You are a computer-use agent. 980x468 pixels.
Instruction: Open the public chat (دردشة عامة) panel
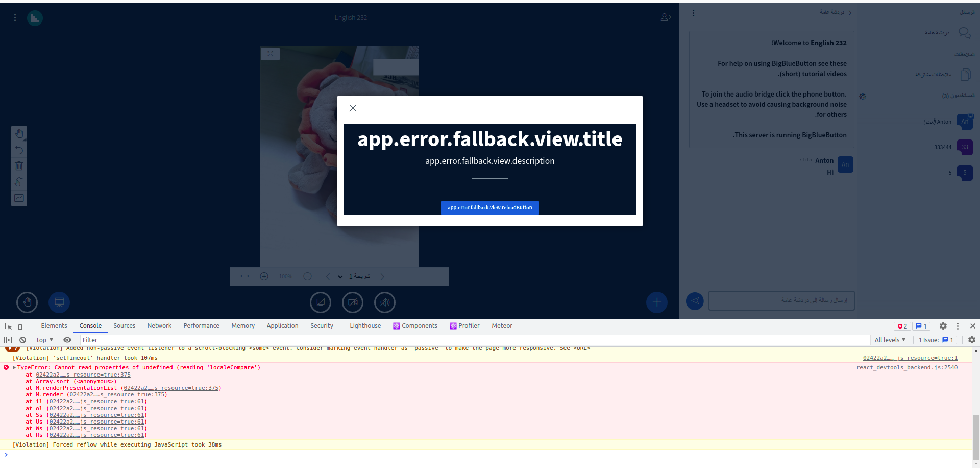pos(964,33)
